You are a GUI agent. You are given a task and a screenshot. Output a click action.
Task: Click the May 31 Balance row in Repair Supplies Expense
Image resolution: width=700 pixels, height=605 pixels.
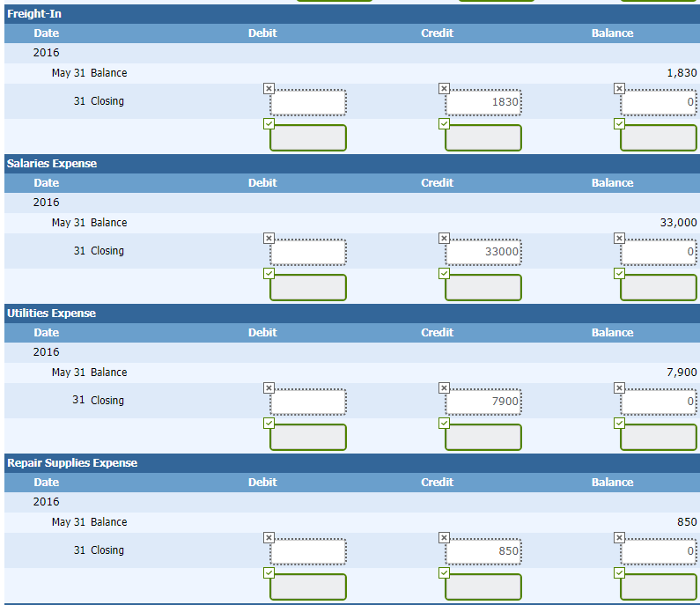pos(352,521)
